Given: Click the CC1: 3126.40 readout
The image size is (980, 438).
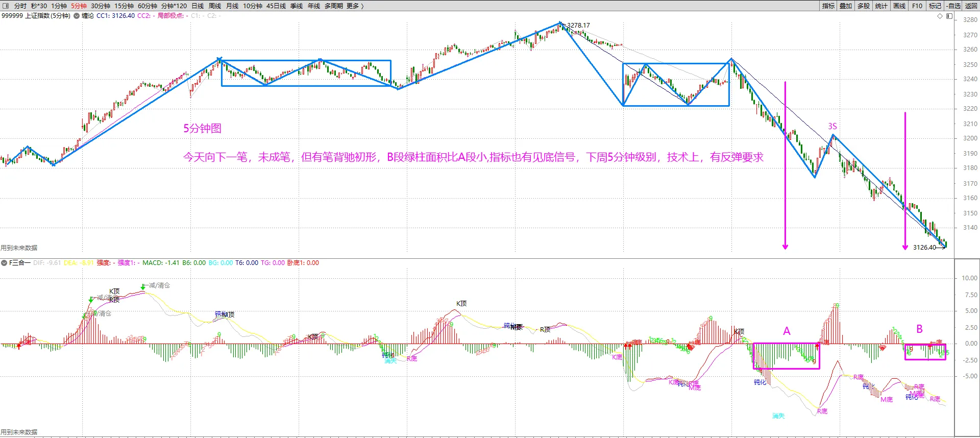Looking at the screenshot, I should pyautogui.click(x=115, y=16).
